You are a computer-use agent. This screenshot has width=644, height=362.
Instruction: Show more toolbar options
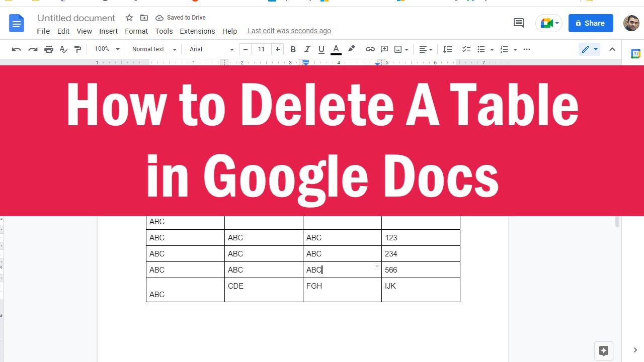(x=527, y=49)
